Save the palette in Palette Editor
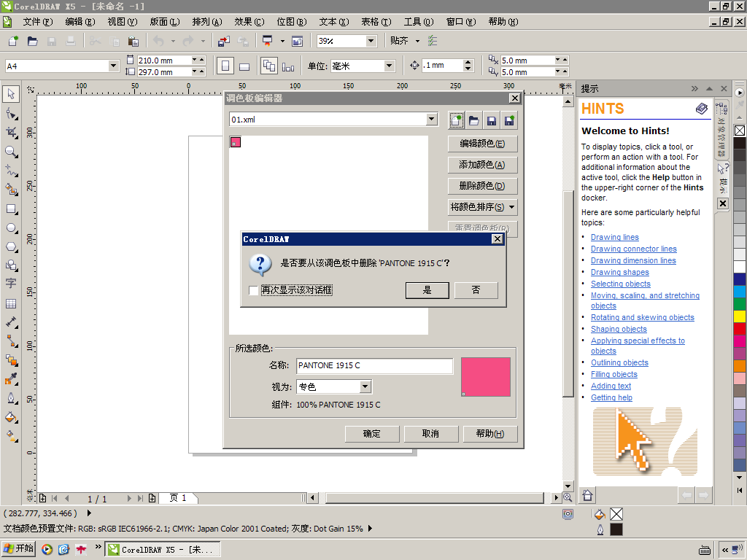 tap(492, 120)
